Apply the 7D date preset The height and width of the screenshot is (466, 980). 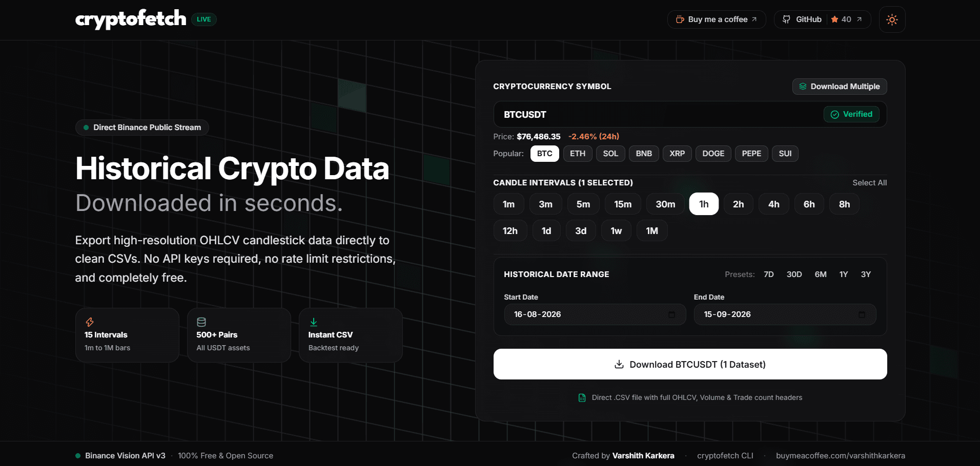tap(769, 274)
